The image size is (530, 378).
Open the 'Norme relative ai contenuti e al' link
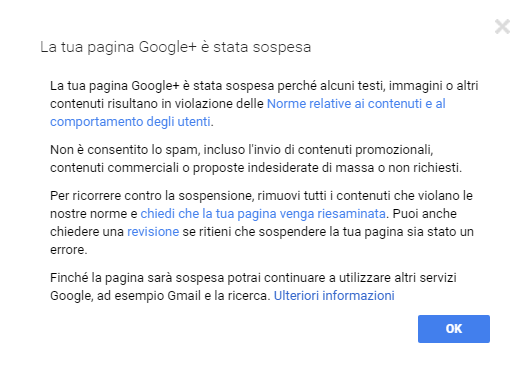coord(356,104)
